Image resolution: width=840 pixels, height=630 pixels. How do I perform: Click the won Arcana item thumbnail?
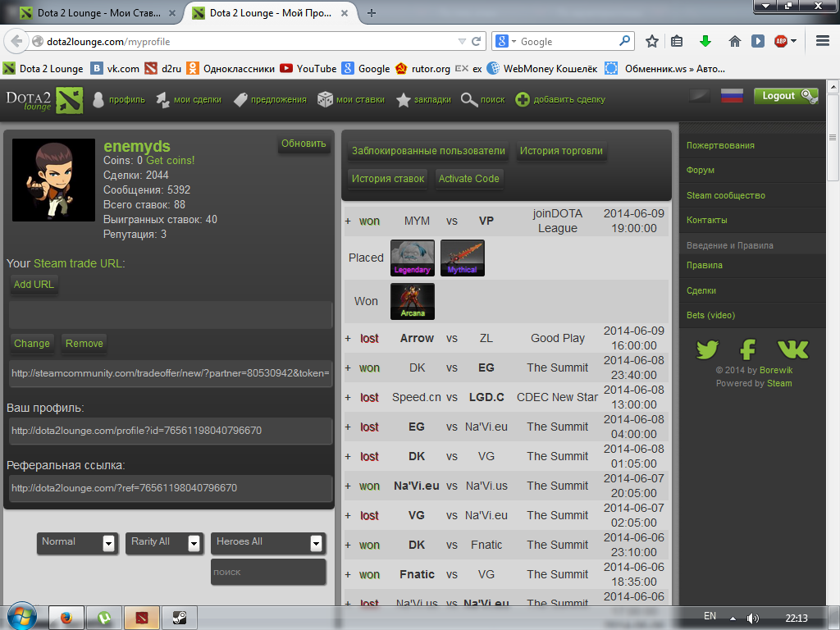point(413,301)
